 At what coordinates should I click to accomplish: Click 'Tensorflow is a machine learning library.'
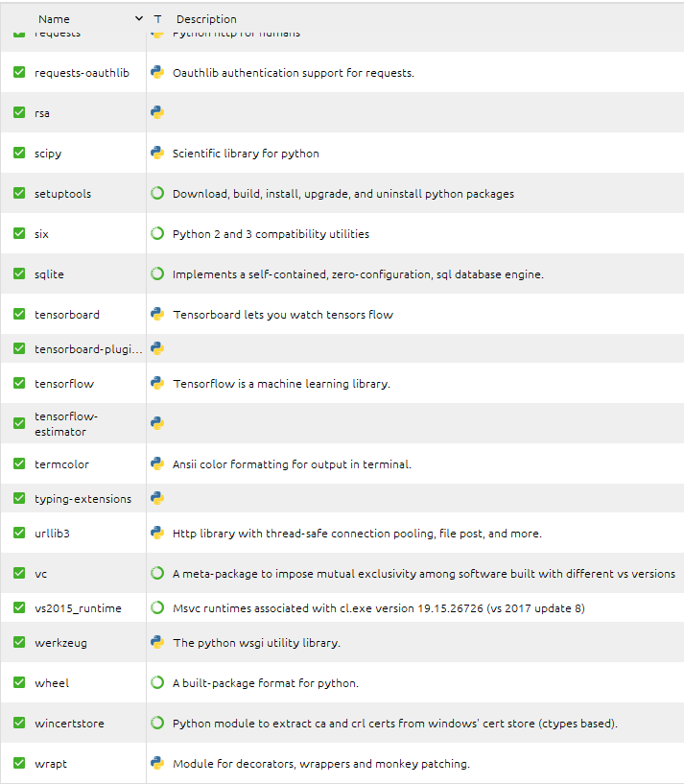(x=281, y=384)
